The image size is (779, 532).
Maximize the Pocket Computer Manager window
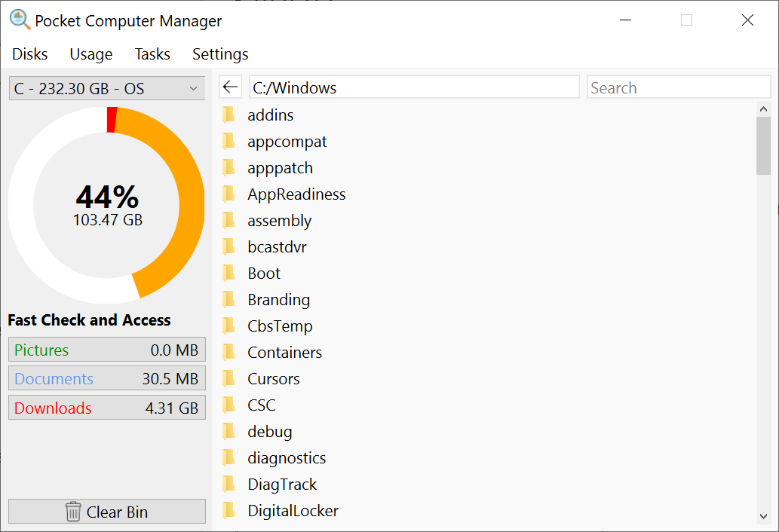click(686, 20)
